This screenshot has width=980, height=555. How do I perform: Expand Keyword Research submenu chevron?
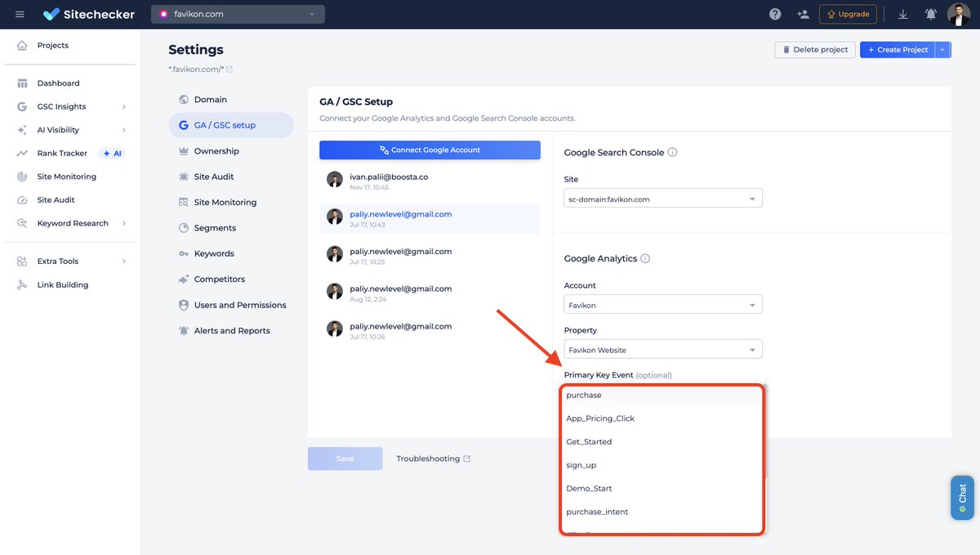[x=124, y=223]
